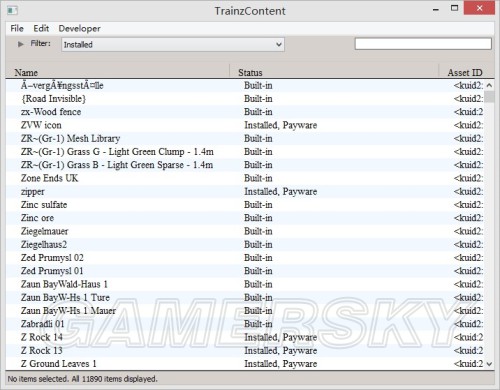Viewport: 500px width, 390px height.
Task: Open the File menu
Action: tap(17, 29)
